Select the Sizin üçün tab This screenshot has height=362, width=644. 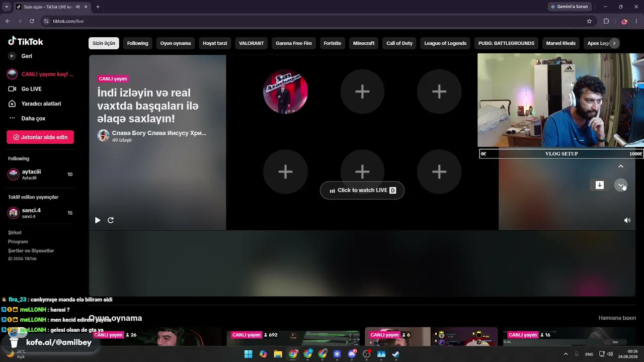[104, 43]
